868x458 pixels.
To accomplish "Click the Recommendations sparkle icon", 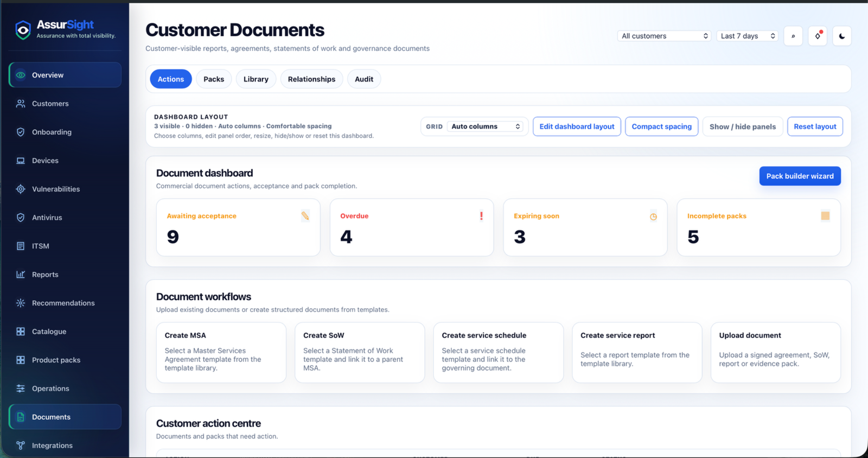I will tap(21, 303).
